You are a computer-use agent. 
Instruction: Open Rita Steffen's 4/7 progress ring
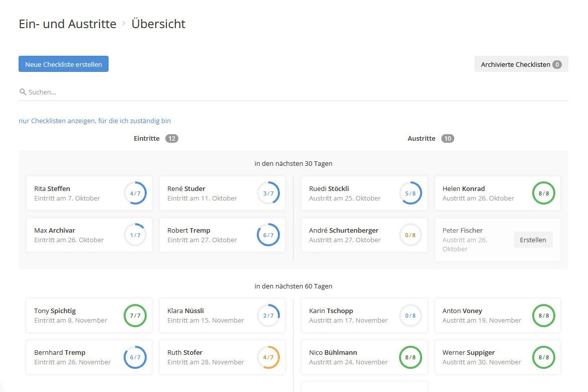click(135, 193)
